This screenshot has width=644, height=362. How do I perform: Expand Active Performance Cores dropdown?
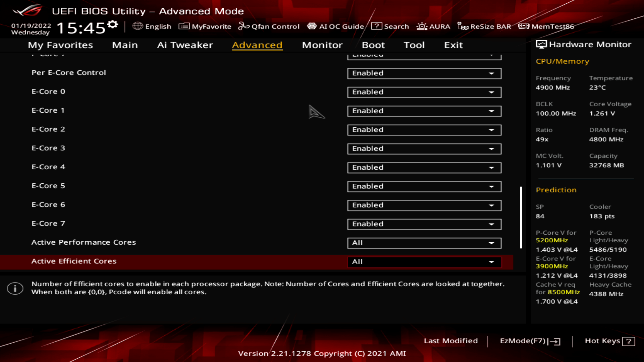tap(492, 243)
